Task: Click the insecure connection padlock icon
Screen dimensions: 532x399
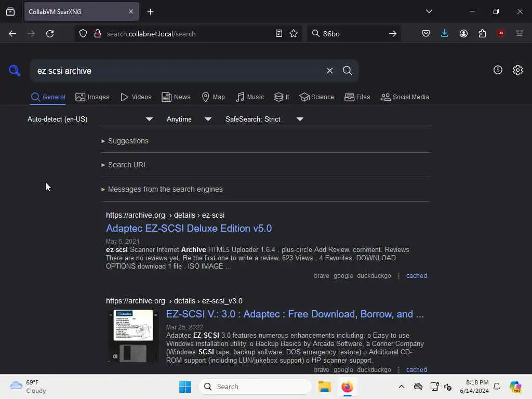Action: 98,34
